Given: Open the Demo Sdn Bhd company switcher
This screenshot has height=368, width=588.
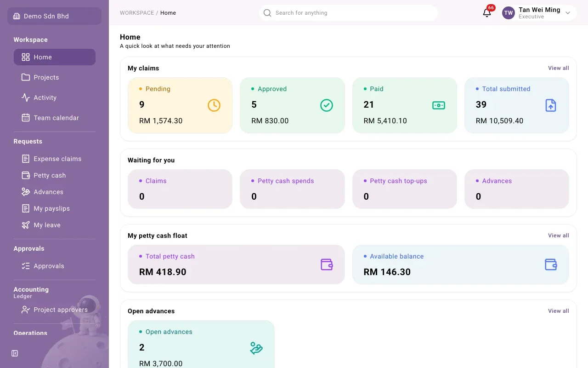Looking at the screenshot, I should point(54,16).
